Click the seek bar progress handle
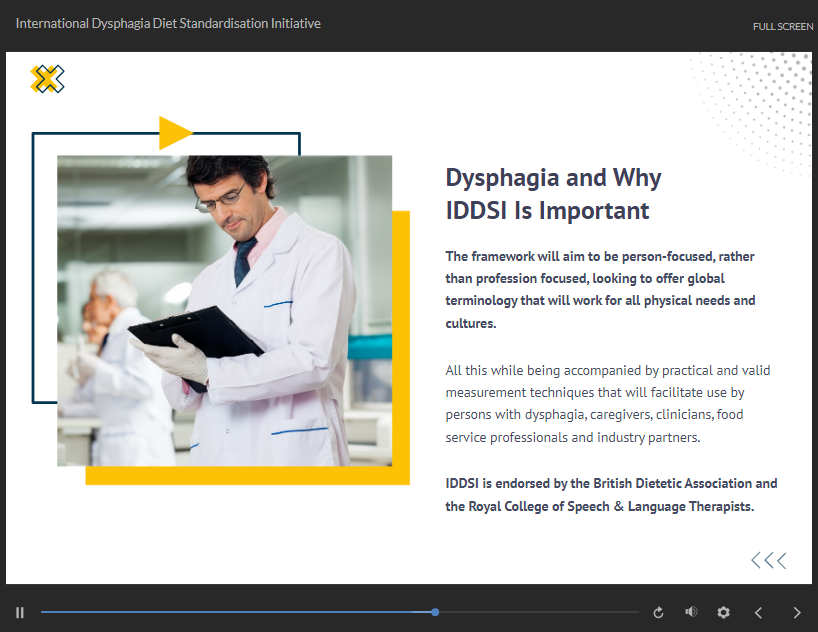 coord(435,612)
